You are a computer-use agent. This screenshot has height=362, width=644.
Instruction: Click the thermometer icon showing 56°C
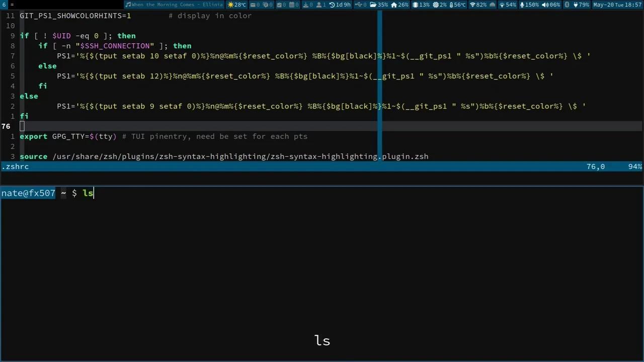tap(451, 5)
